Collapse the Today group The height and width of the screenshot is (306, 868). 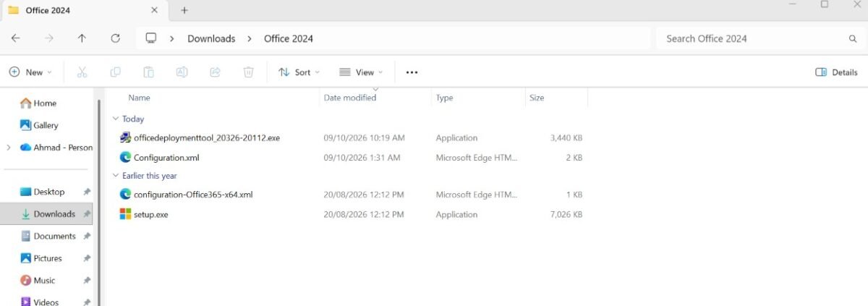click(116, 119)
